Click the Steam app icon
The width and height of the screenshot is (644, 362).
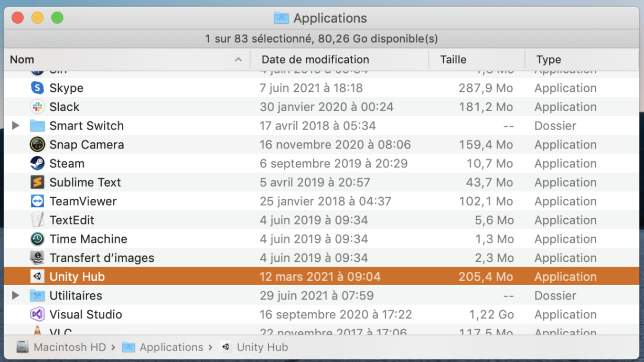(37, 164)
